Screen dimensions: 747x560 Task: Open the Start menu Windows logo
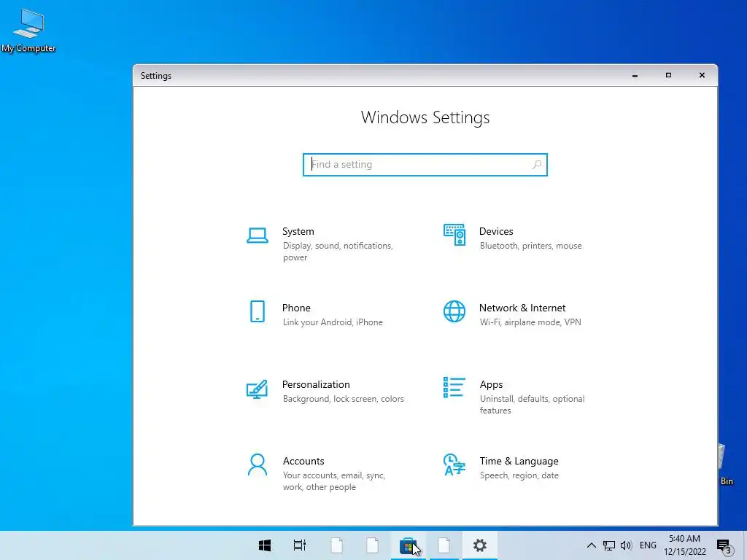[x=265, y=545]
